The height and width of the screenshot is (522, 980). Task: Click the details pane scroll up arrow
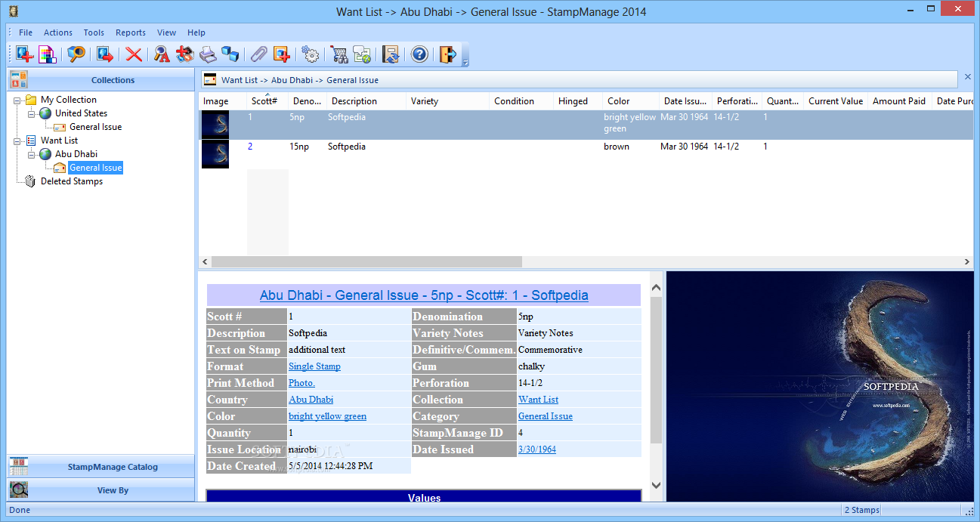[656, 288]
